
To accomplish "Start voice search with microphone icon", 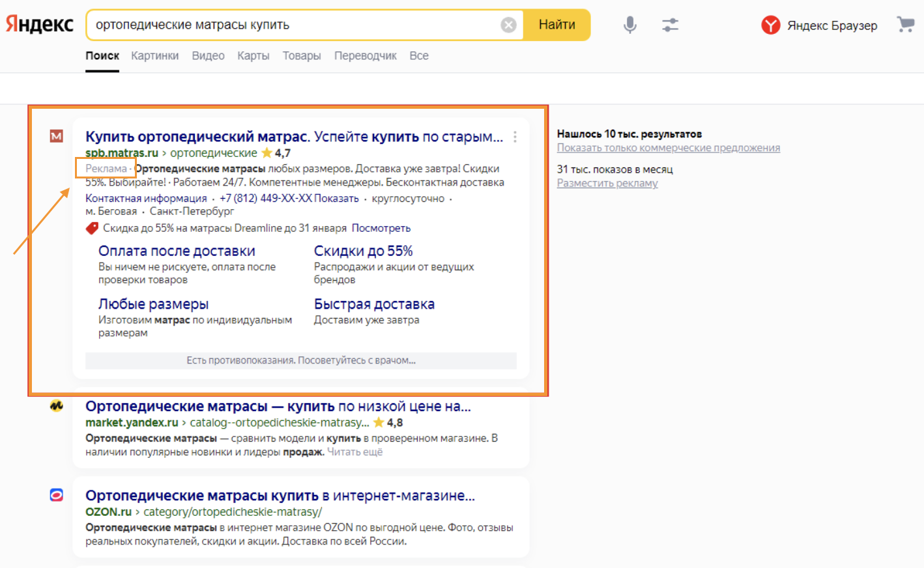I will coord(629,25).
